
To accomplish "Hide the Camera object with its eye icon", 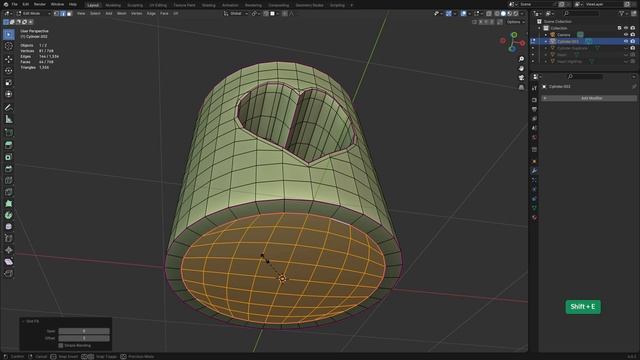I will [x=626, y=35].
